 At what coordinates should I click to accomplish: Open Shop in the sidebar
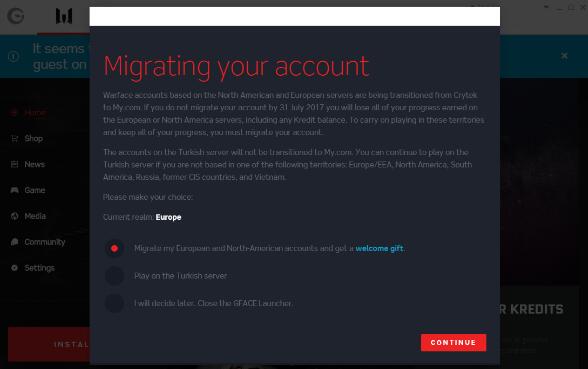pyautogui.click(x=33, y=138)
